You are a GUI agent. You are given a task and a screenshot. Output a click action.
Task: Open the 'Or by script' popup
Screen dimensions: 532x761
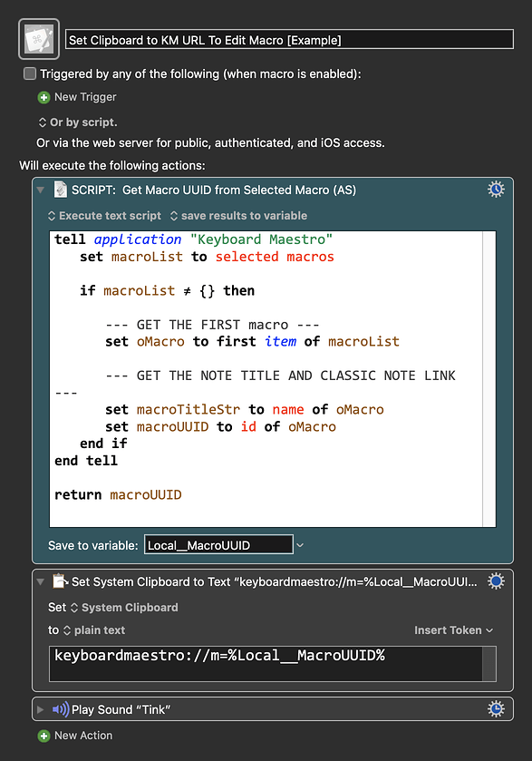click(x=78, y=122)
